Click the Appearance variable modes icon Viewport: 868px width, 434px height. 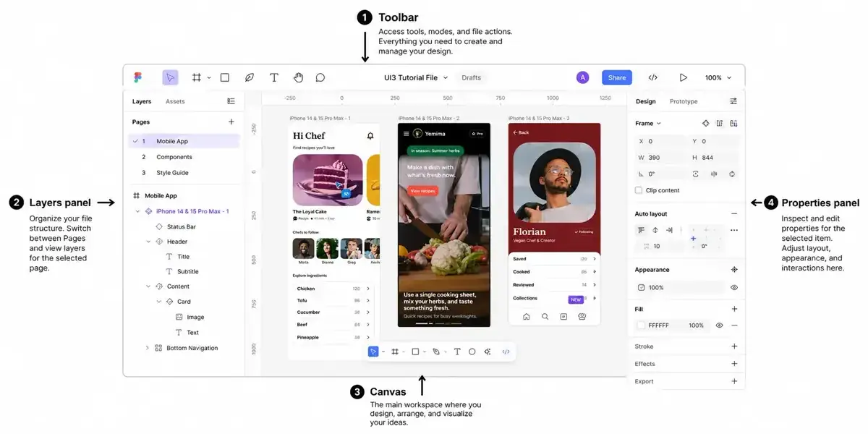coord(734,269)
